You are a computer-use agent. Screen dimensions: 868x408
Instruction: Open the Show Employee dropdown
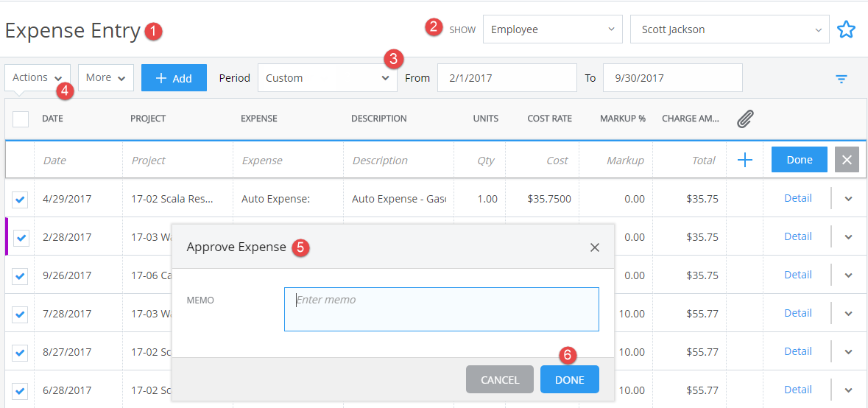552,29
